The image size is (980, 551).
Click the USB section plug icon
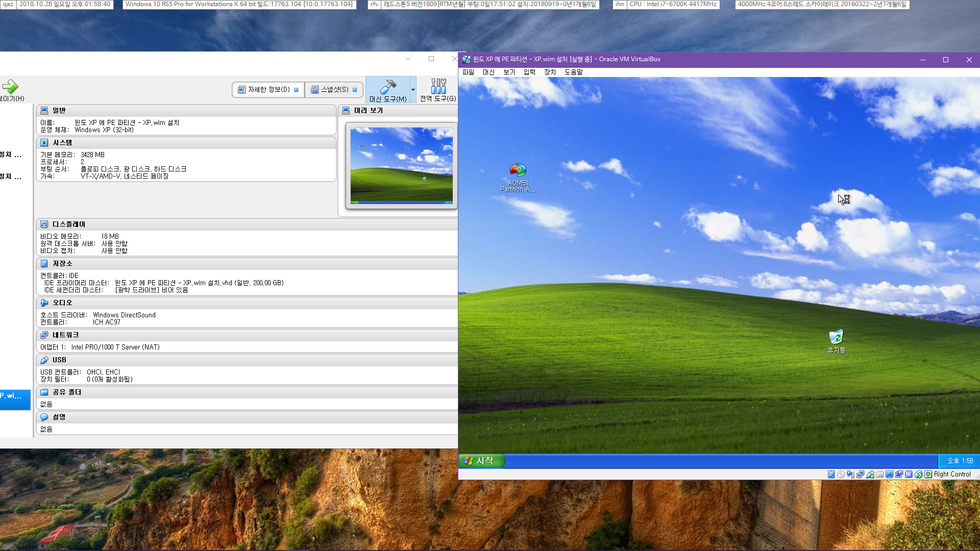[x=44, y=360]
